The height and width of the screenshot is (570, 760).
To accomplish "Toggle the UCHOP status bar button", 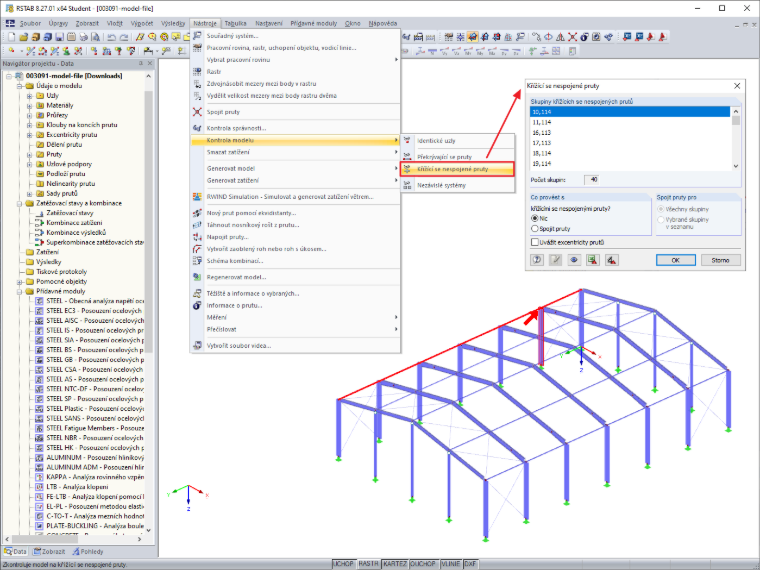I will tap(344, 564).
